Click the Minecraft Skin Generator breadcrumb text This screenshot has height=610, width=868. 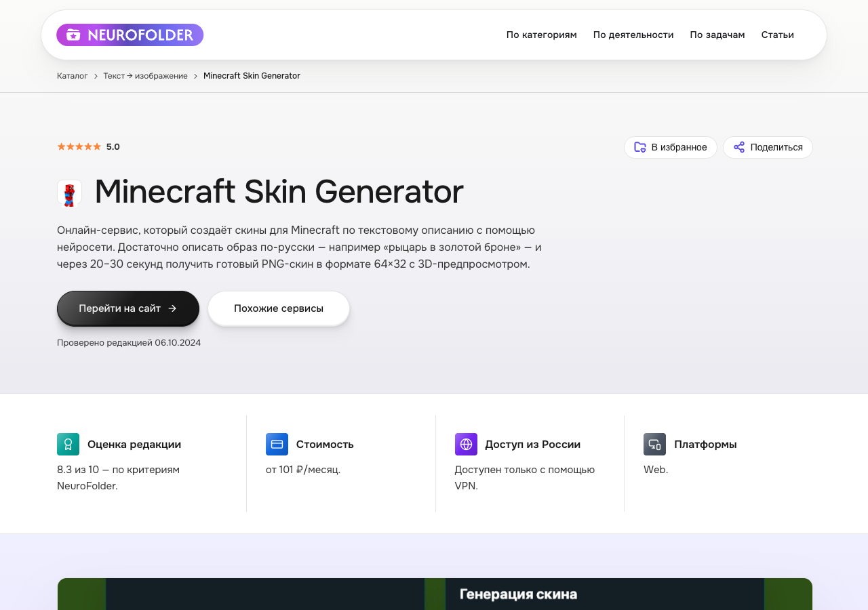coord(252,76)
